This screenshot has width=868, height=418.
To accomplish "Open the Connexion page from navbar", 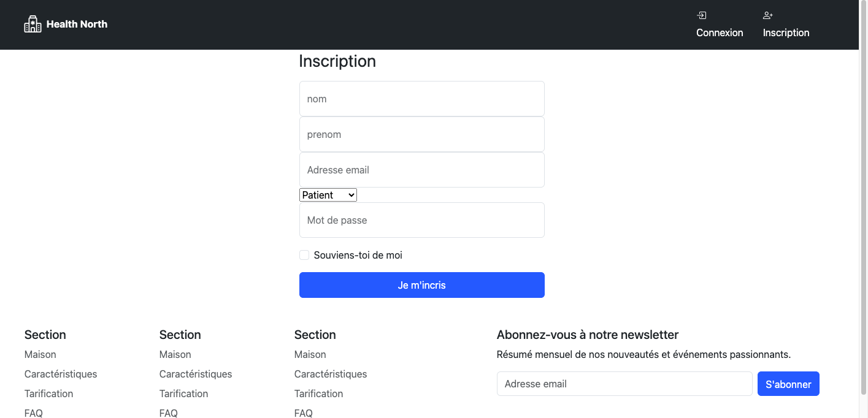I will tap(720, 32).
